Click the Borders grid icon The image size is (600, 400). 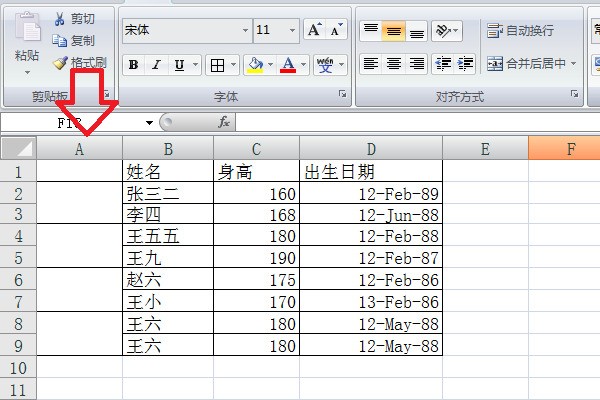[x=217, y=65]
